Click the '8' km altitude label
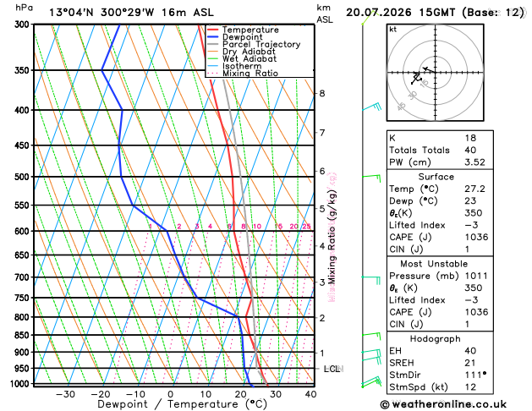532x411 pixels. pyautogui.click(x=322, y=93)
